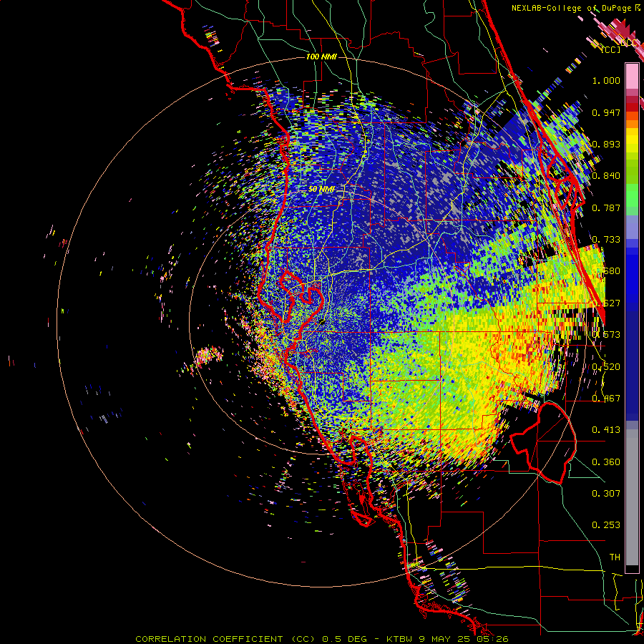Click the 1.000 legend value
The width and height of the screenshot is (644, 644).
click(x=606, y=81)
